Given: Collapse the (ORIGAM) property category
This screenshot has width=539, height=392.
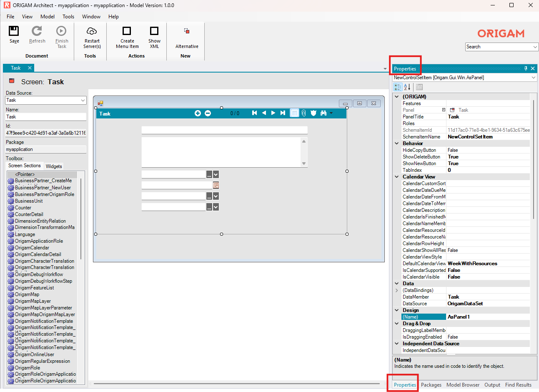Looking at the screenshot, I should (x=397, y=97).
